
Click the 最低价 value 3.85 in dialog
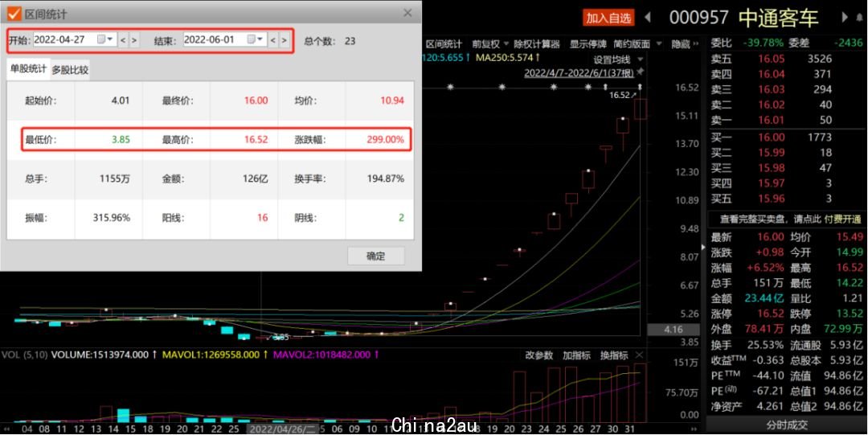[121, 140]
